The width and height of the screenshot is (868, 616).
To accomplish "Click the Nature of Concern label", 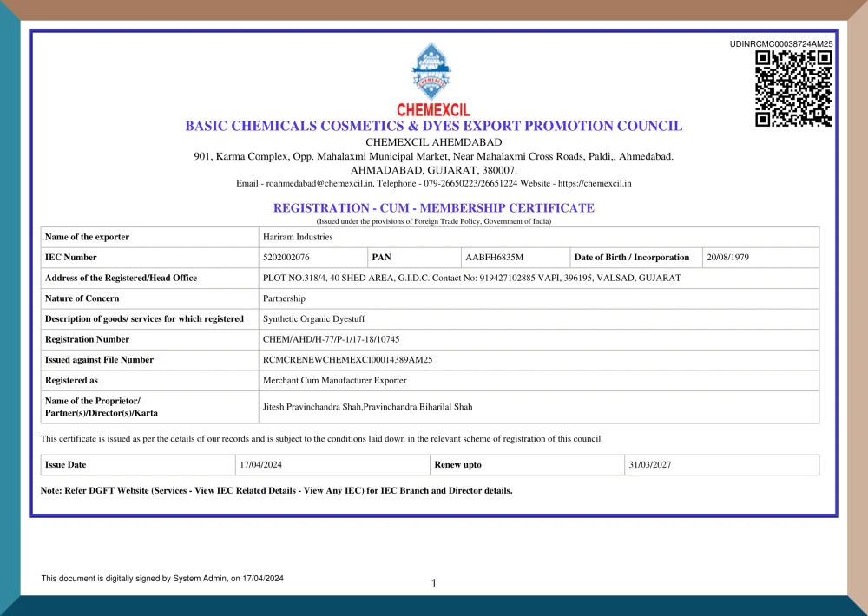I will [82, 298].
